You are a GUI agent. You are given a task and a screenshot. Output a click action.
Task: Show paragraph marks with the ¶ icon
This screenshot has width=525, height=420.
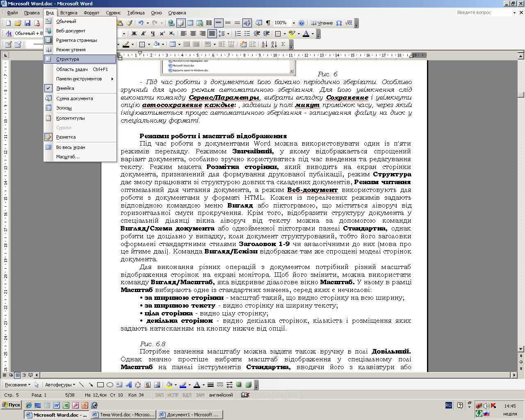click(268, 23)
